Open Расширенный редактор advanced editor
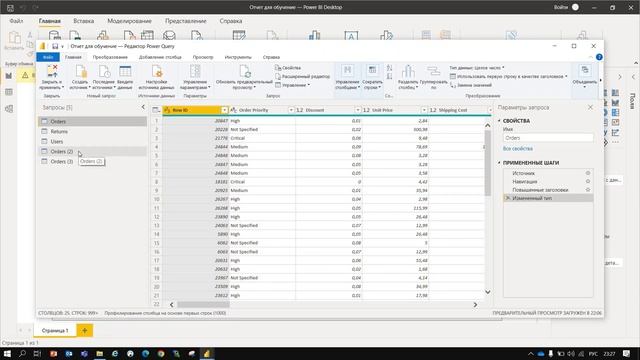 coord(302,76)
